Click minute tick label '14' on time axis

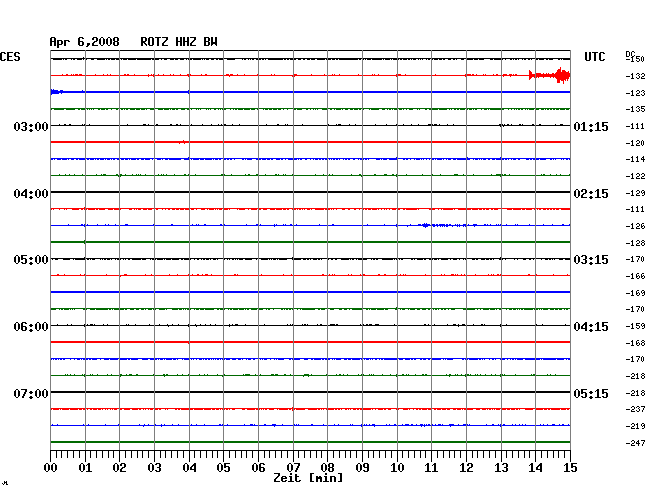(535, 468)
